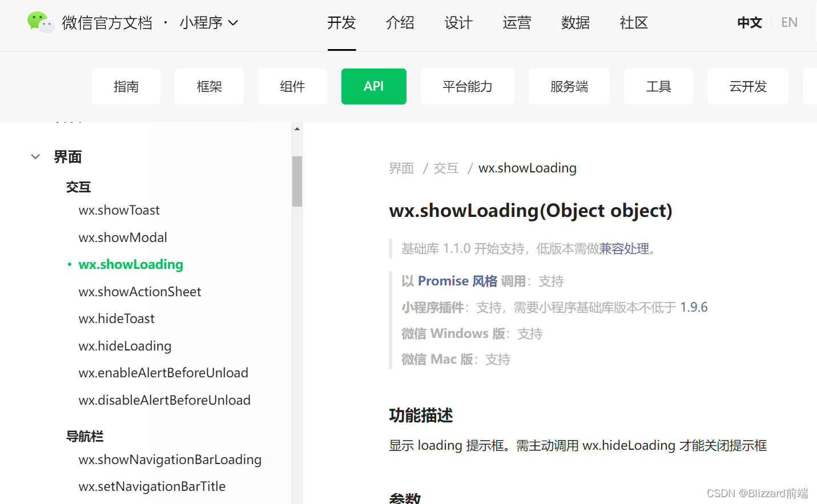Click the 界面 sidebar heading
The image size is (817, 504).
click(x=68, y=157)
